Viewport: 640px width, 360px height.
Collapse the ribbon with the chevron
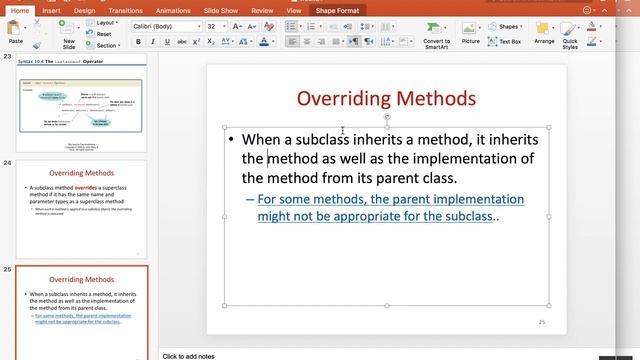tap(604, 11)
